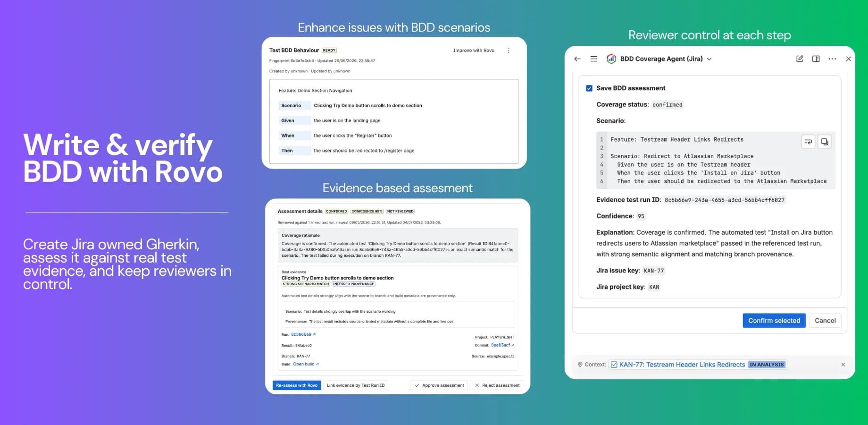Open the Test BDD Behaviour three-dot menu
This screenshot has height=425, width=868.
pyautogui.click(x=509, y=51)
